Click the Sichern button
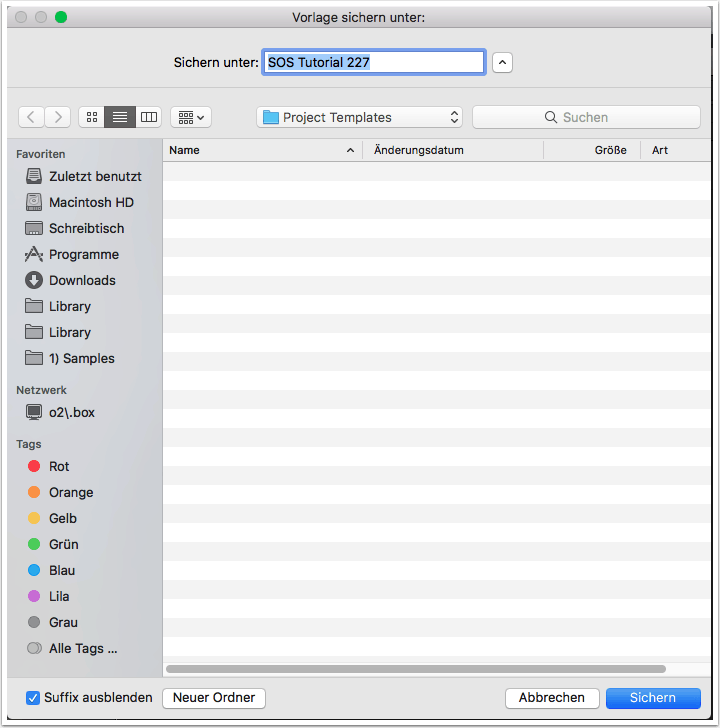The height and width of the screenshot is (728, 720). [652, 698]
